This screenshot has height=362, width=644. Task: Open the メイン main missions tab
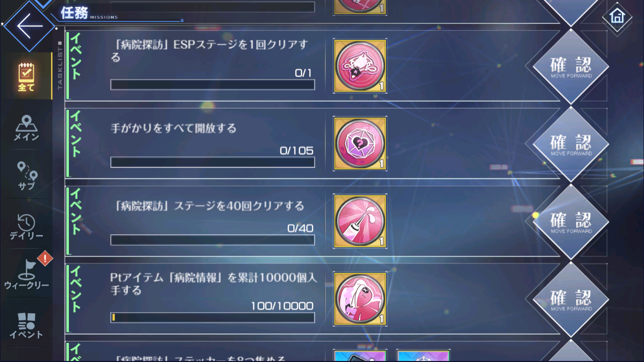click(x=26, y=128)
